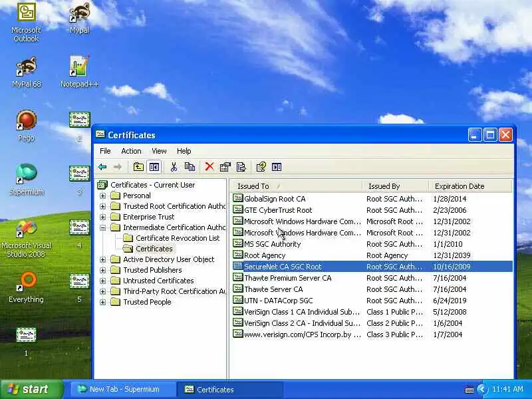Click the Copy toolbar icon

pos(190,167)
